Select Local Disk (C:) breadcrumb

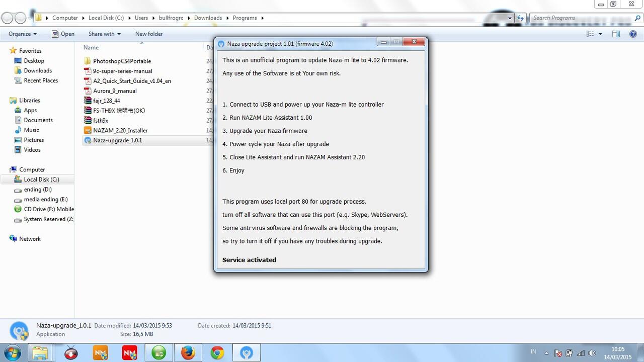click(106, 18)
